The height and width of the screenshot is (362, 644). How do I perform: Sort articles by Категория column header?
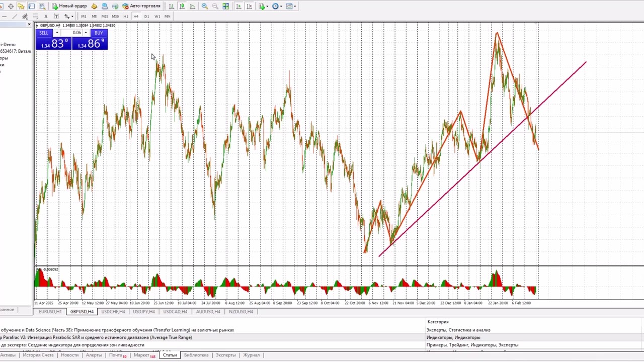pyautogui.click(x=438, y=322)
